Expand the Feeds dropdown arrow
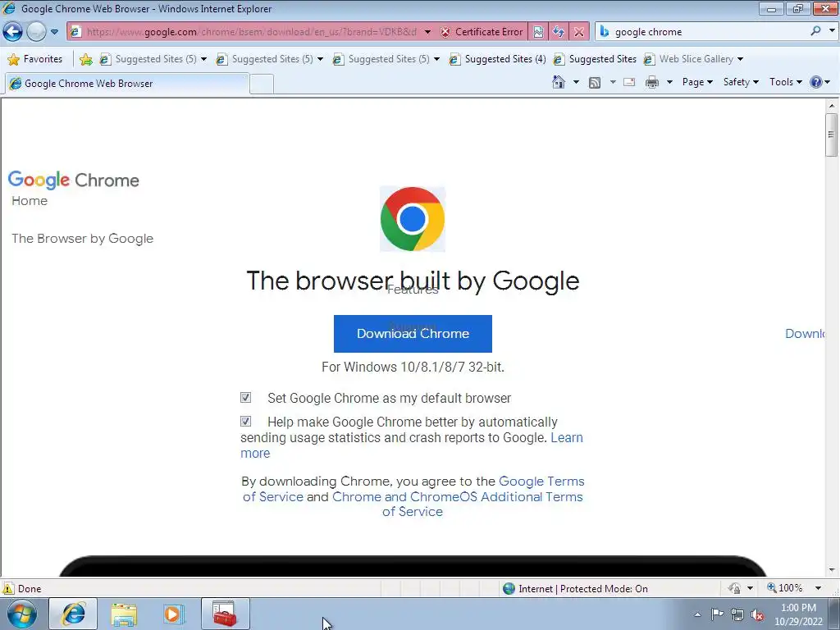The height and width of the screenshot is (630, 840). [x=613, y=82]
